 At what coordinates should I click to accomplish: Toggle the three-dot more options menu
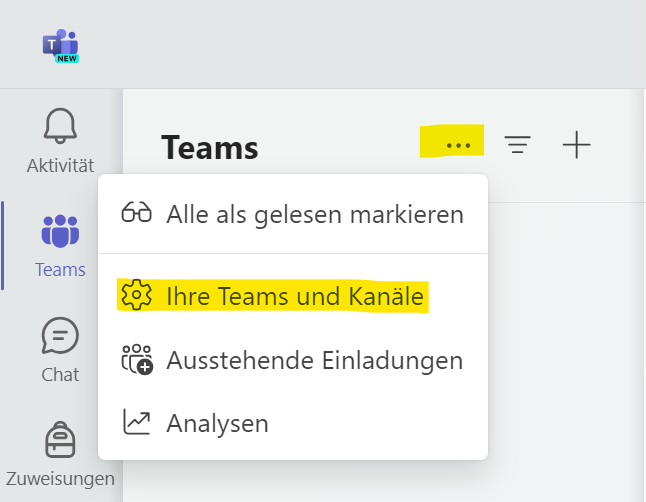point(458,146)
